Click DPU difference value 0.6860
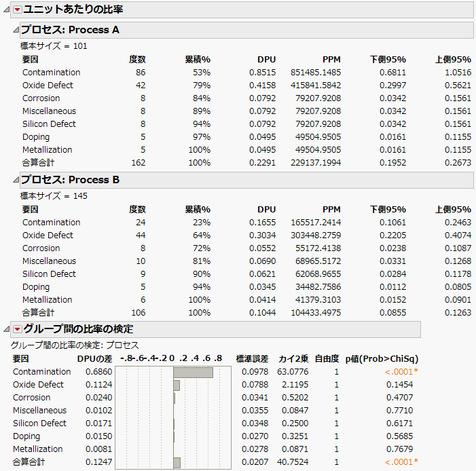This screenshot has height=471, width=476. [x=98, y=371]
